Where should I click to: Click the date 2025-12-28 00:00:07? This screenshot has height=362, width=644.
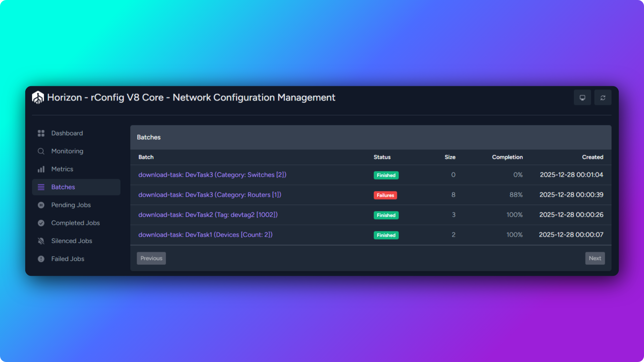(571, 235)
